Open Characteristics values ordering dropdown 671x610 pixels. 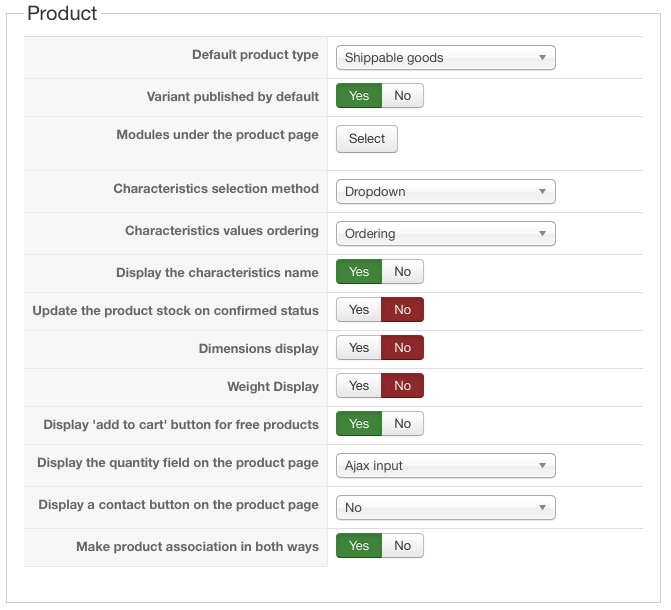445,234
